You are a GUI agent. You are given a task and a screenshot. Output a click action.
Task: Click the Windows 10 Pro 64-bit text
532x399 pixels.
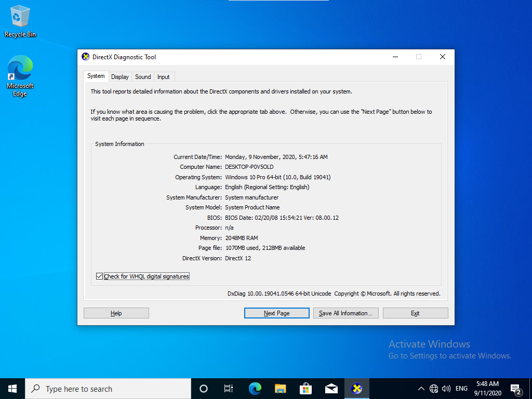(277, 177)
